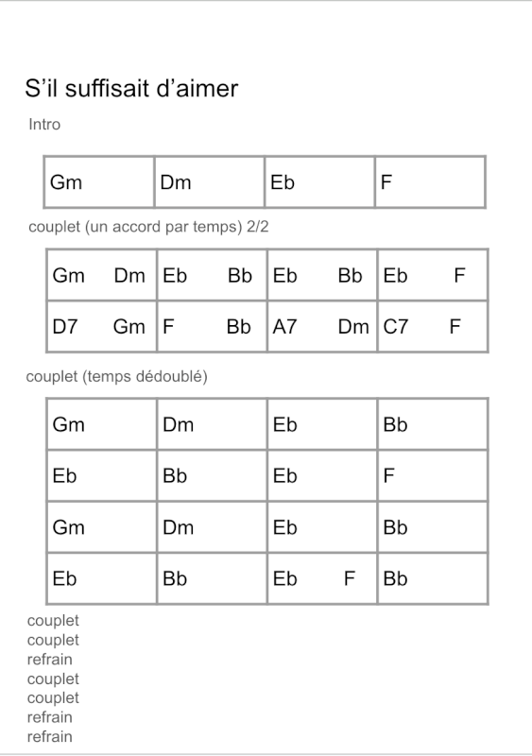Viewport: 532px width, 756px height.
Task: Click the first "refrain" line in the structure list
Action: (50, 659)
